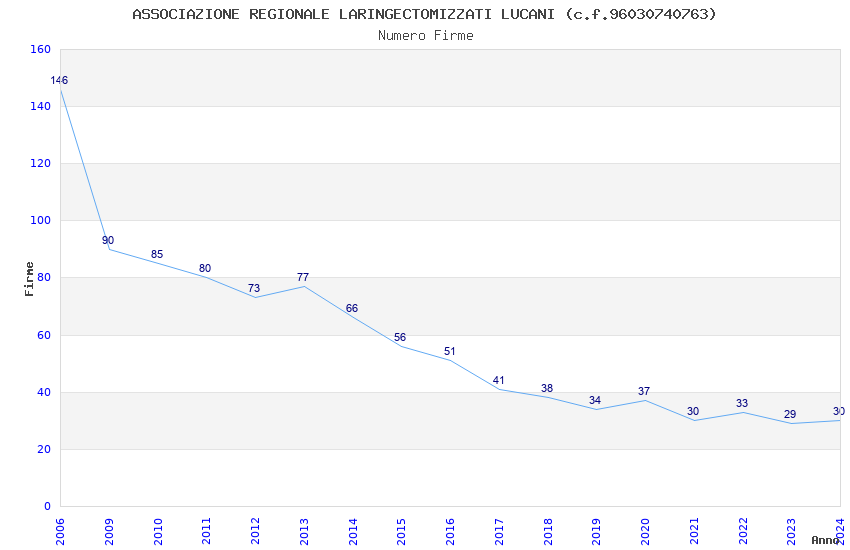Viewport: 850px width, 550px height.
Task: Click the data label 41
Action: 498,380
